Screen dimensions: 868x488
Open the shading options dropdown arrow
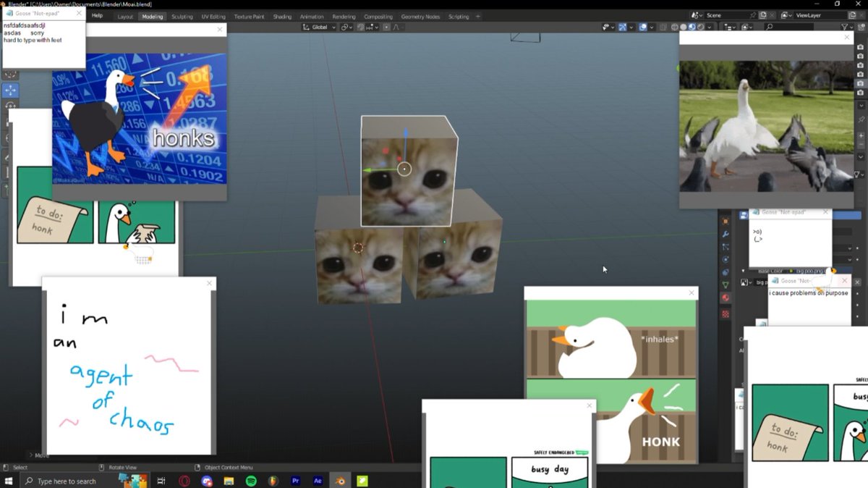pos(709,27)
